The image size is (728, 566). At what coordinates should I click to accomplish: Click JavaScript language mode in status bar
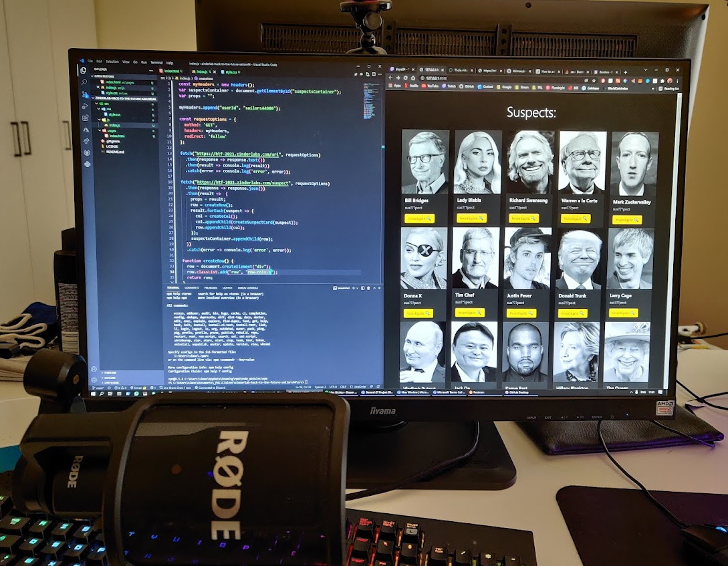click(360, 386)
